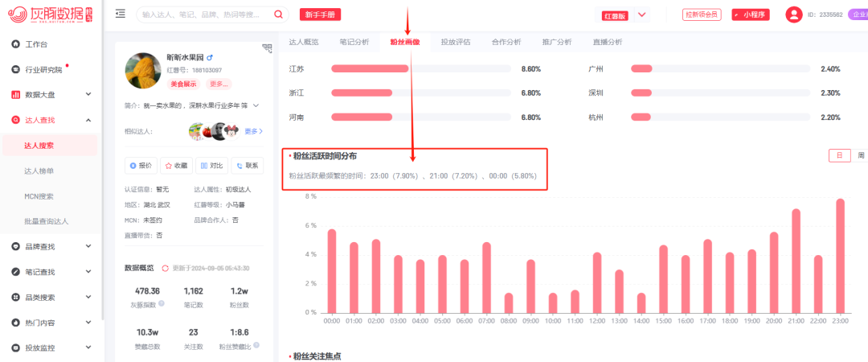Click the 对比 button

[211, 165]
